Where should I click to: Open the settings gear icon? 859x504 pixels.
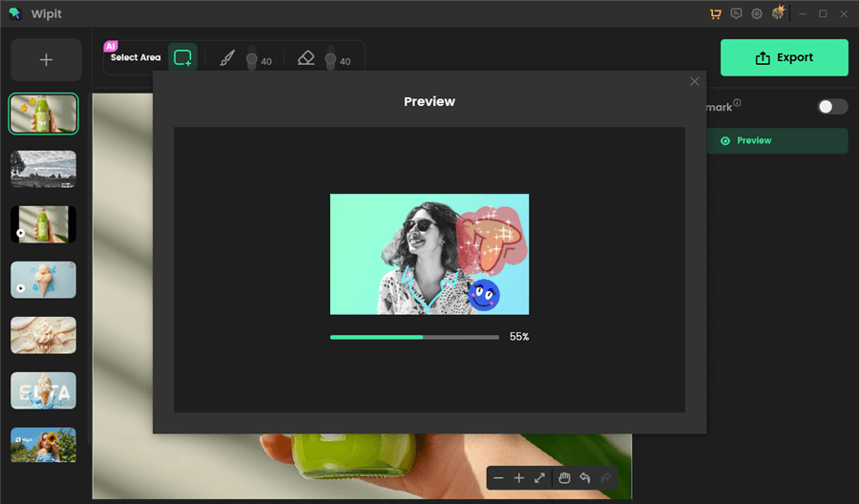757,13
